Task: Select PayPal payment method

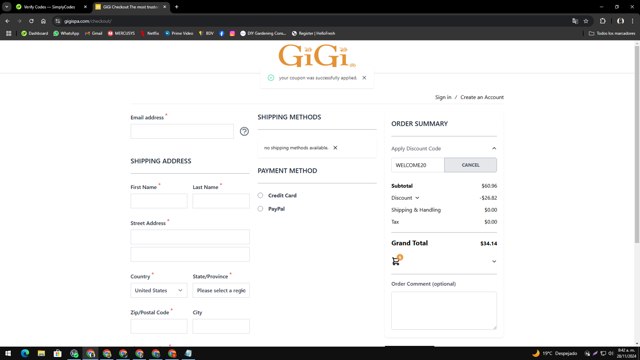Action: click(x=260, y=209)
